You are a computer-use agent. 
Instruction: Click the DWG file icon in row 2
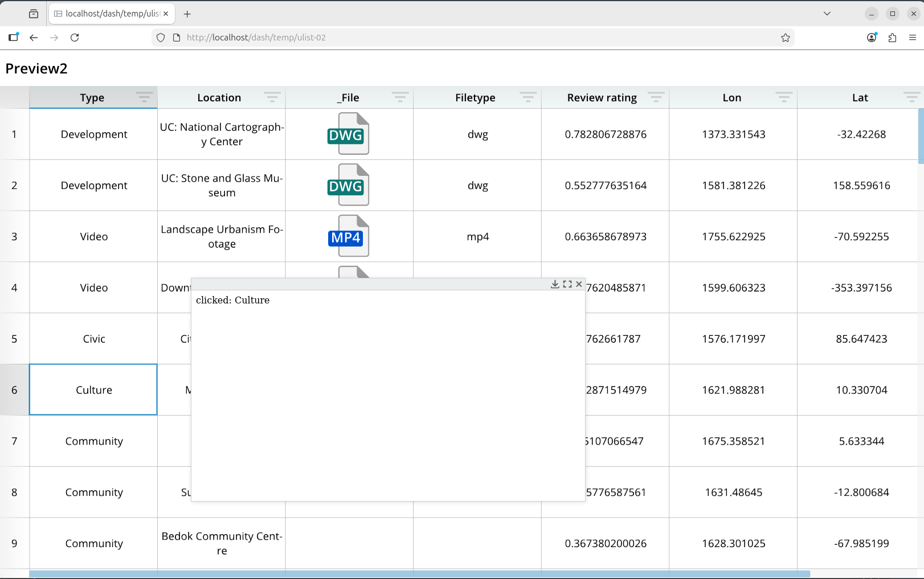click(x=349, y=185)
